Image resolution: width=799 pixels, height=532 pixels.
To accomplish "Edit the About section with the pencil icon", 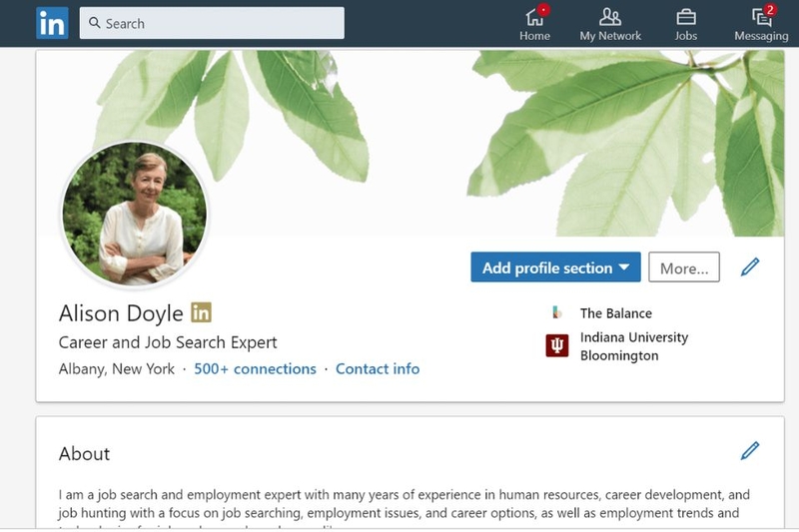I will pos(750,450).
